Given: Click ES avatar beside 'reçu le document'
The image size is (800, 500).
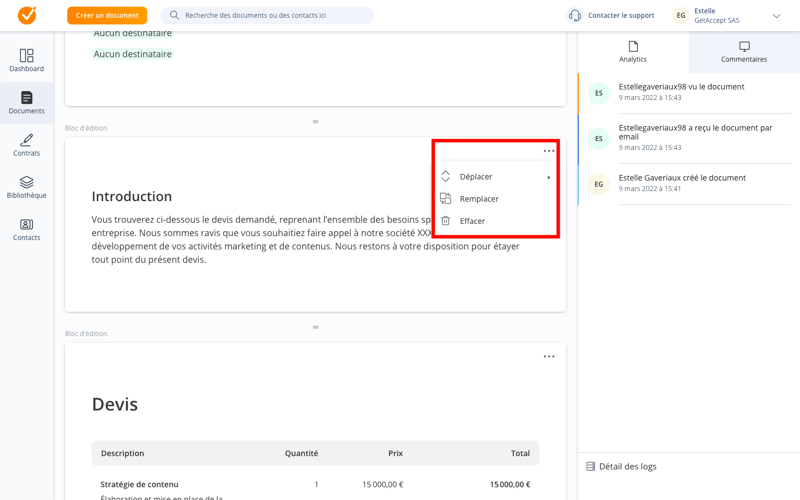Looking at the screenshot, I should click(x=599, y=139).
